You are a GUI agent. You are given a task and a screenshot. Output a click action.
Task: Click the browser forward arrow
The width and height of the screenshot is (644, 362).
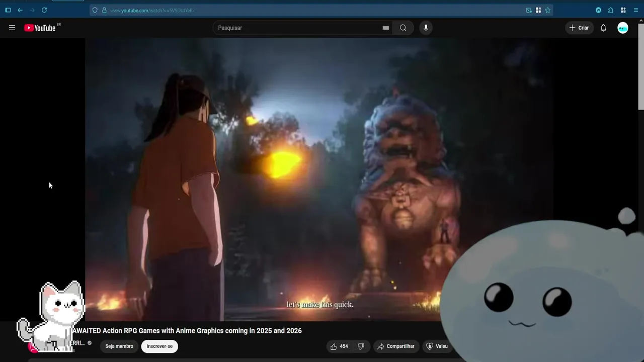32,10
